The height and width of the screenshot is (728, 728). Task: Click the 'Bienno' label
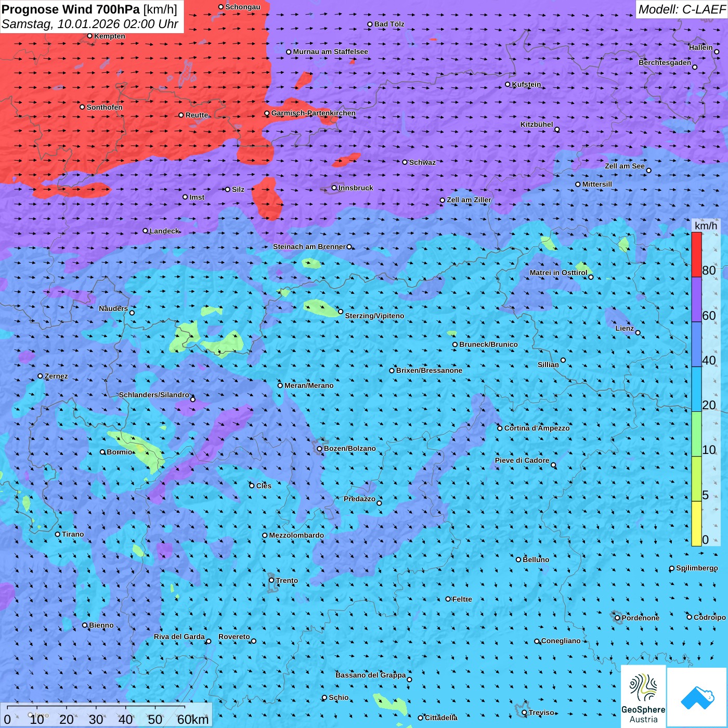(101, 625)
